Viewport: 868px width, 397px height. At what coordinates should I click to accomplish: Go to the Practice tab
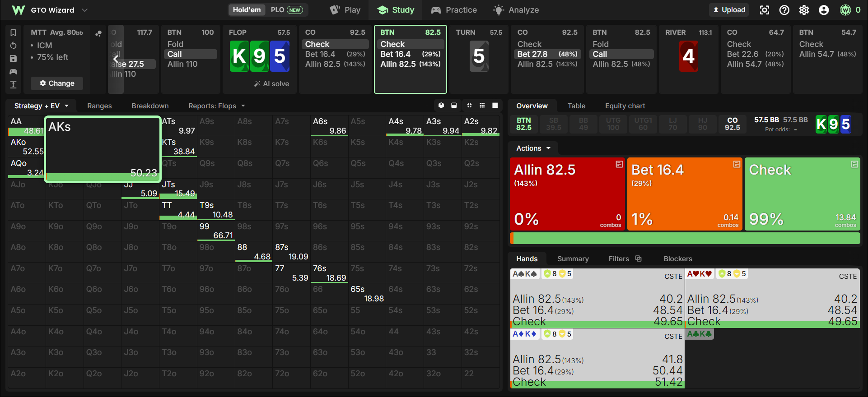point(454,10)
